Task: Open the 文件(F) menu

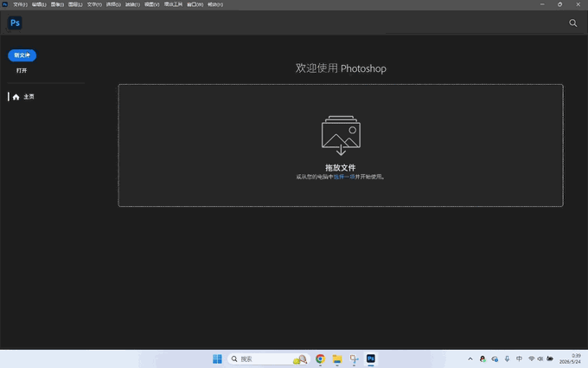Action: tap(20, 4)
